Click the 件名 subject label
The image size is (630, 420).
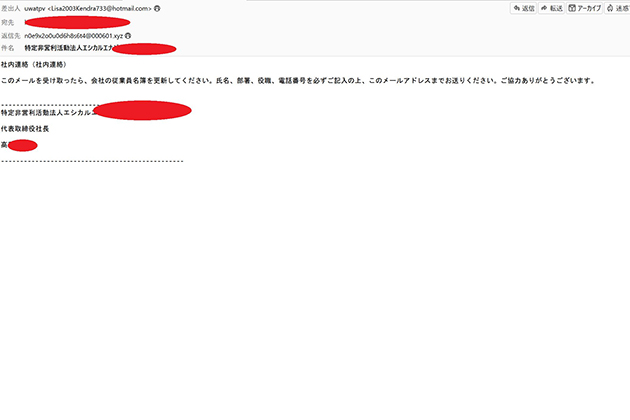pyautogui.click(x=7, y=48)
